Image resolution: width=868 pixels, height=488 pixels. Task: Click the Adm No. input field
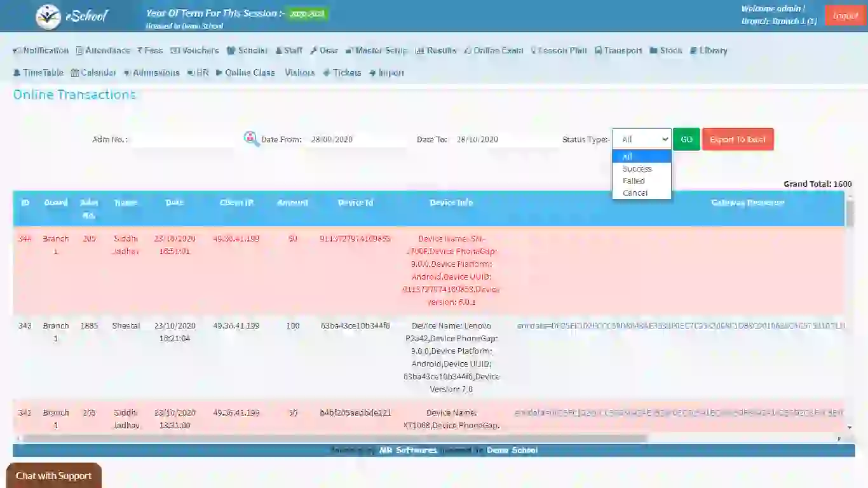183,139
